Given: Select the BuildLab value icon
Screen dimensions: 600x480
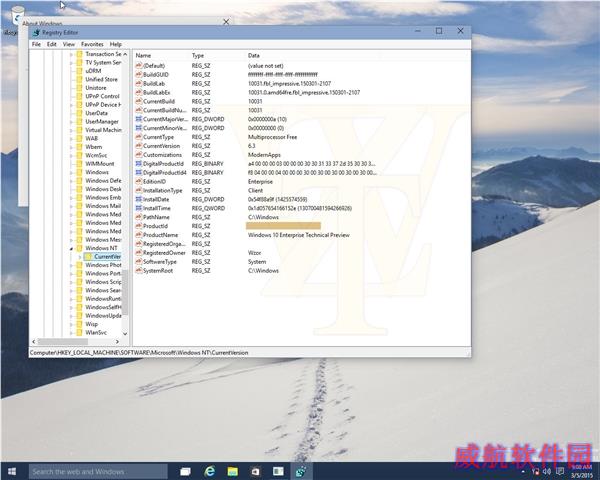Looking at the screenshot, I should click(139, 83).
